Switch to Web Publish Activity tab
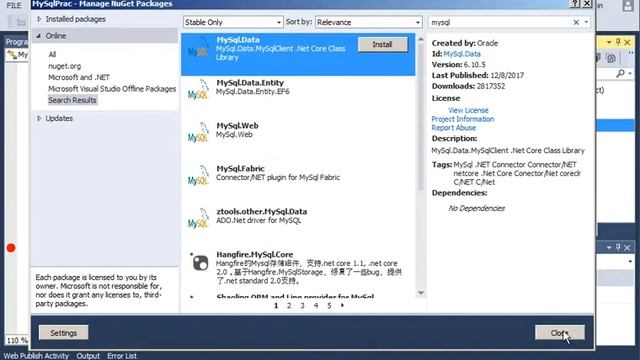 pos(36,356)
